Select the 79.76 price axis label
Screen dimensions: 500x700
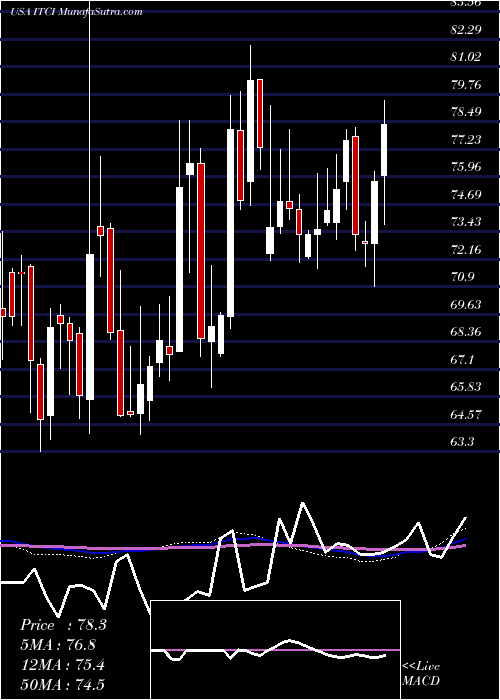pos(467,84)
